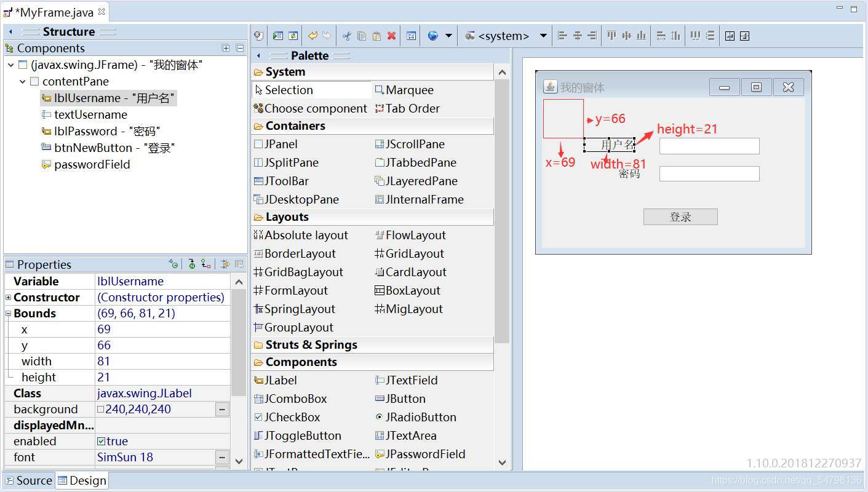Click the refresh/reparse toolbar icon
This screenshot has height=492, width=868.
pos(293,36)
